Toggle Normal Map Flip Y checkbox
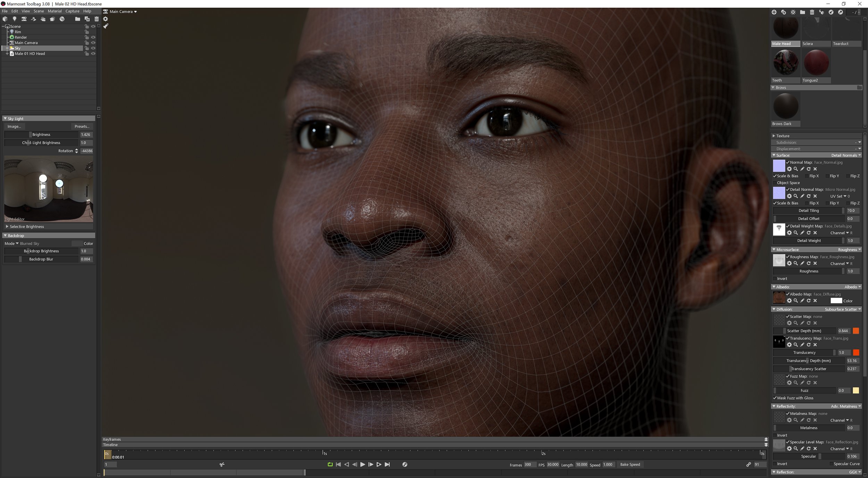868x478 pixels. 828,176
